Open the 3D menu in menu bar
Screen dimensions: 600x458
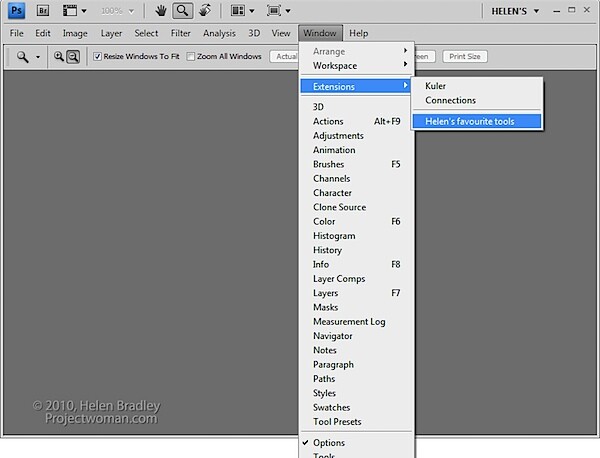click(254, 33)
